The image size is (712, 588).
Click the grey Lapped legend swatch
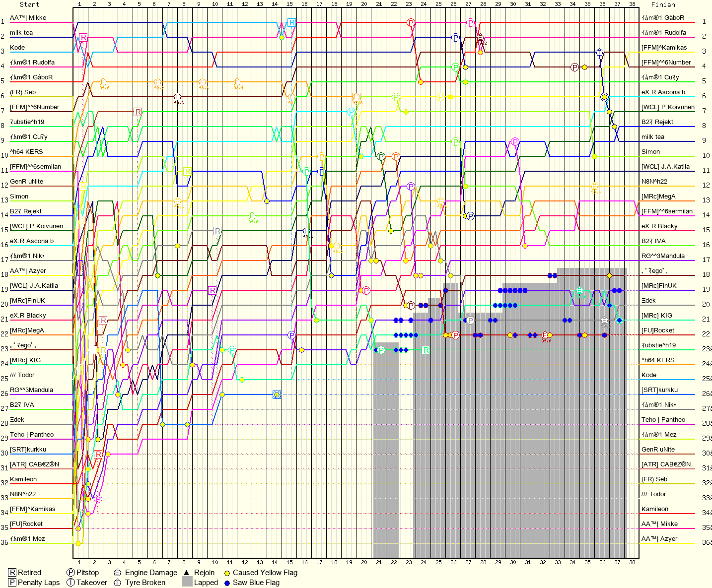pos(187,582)
